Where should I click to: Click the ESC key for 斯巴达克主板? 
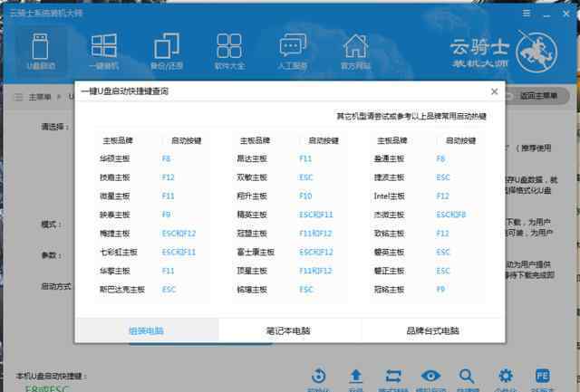[169, 290]
